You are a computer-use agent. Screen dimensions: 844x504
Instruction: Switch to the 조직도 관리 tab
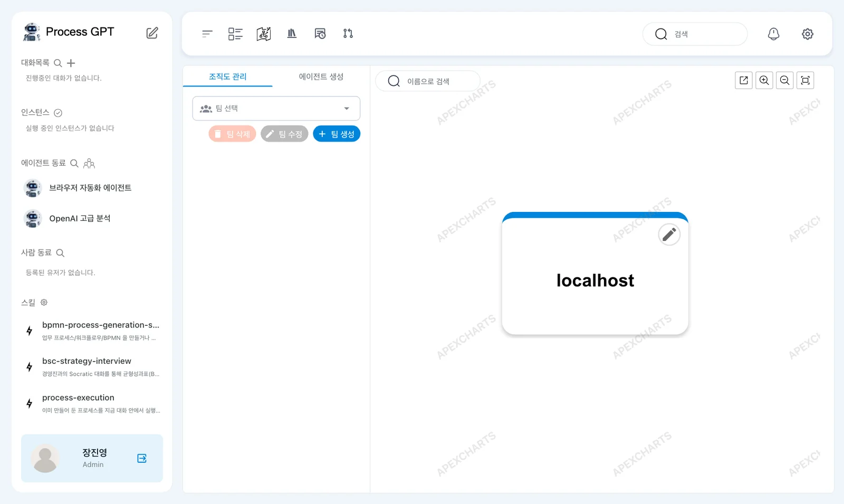(228, 76)
